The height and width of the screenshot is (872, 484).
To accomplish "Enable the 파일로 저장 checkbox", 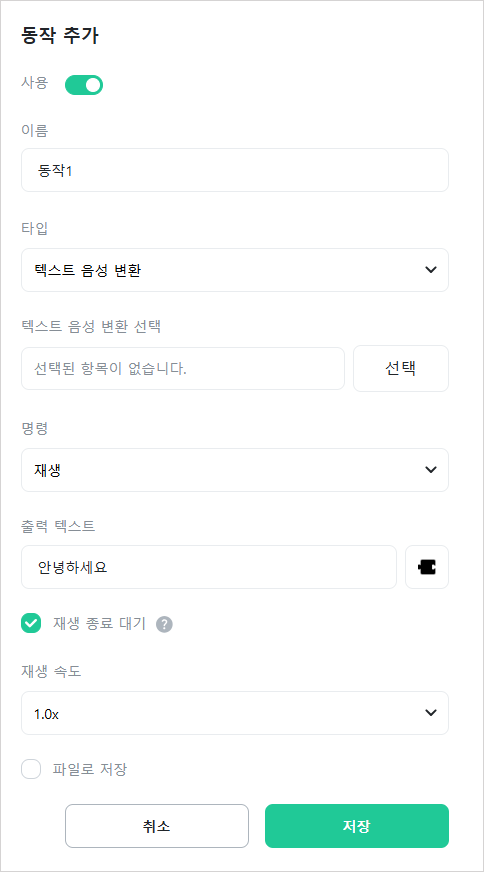I will click(31, 770).
